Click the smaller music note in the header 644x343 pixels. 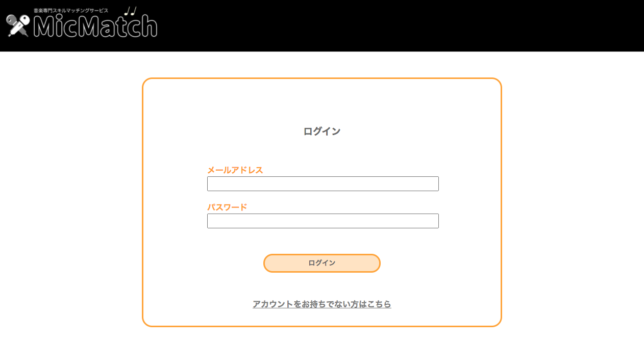(x=126, y=11)
